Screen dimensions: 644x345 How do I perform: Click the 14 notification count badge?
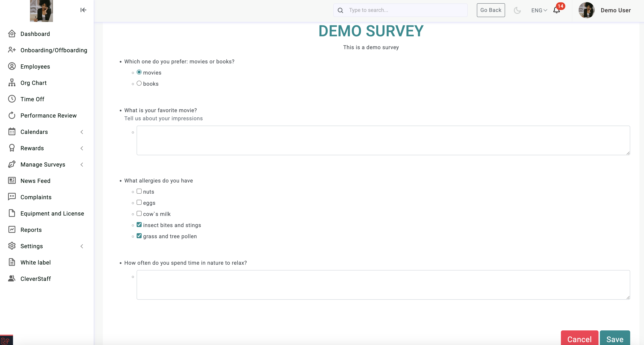pos(561,6)
